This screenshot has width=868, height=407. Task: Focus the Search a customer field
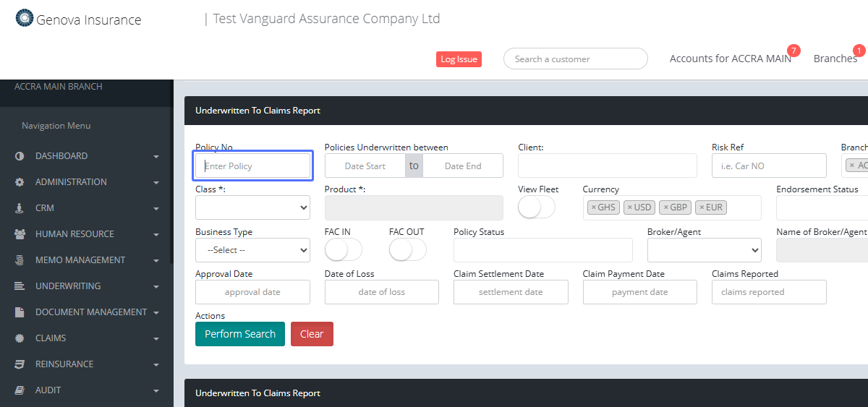[x=575, y=59]
